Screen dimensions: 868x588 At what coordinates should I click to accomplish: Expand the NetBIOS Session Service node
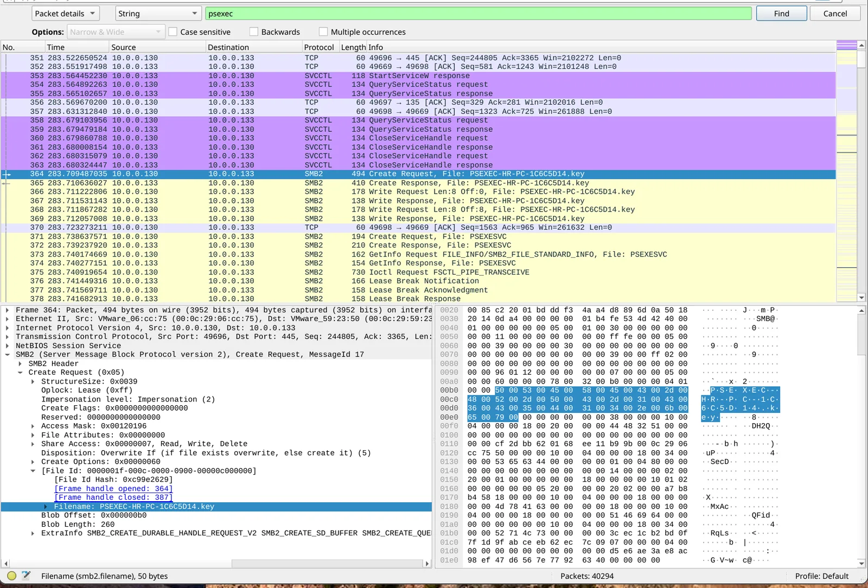point(8,346)
